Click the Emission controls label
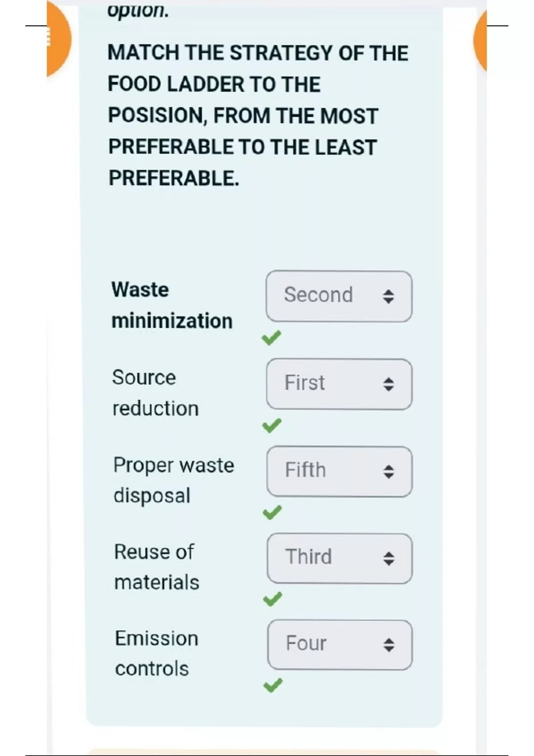 pyautogui.click(x=156, y=653)
